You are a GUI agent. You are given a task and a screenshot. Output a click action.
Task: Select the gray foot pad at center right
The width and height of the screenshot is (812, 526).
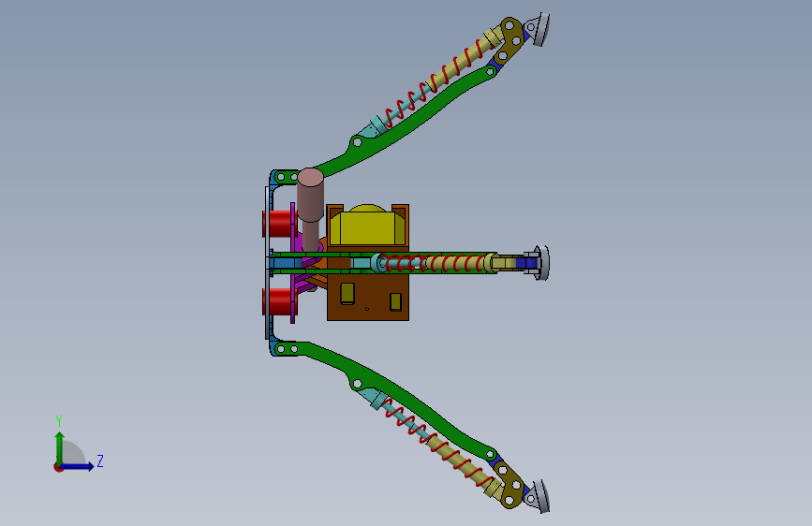tap(541, 263)
